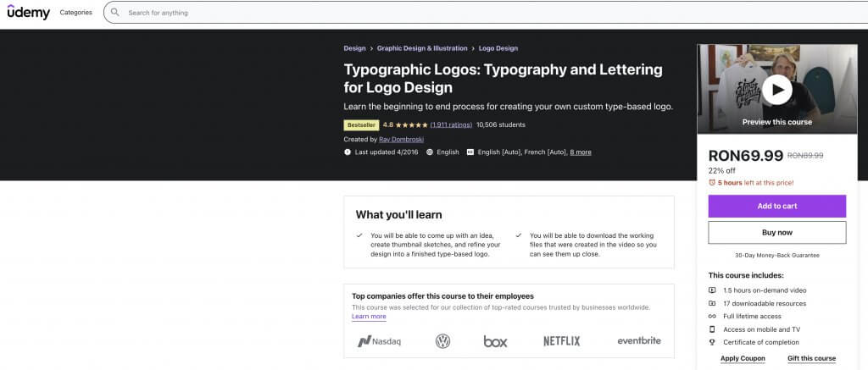Click the Nasdaq company logo
This screenshot has width=868, height=370.
point(379,341)
